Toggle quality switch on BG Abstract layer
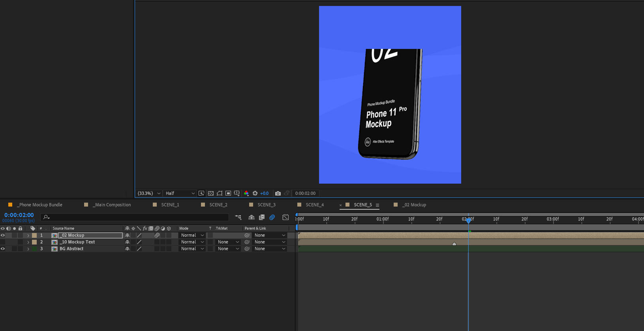This screenshot has width=644, height=331. 139,249
